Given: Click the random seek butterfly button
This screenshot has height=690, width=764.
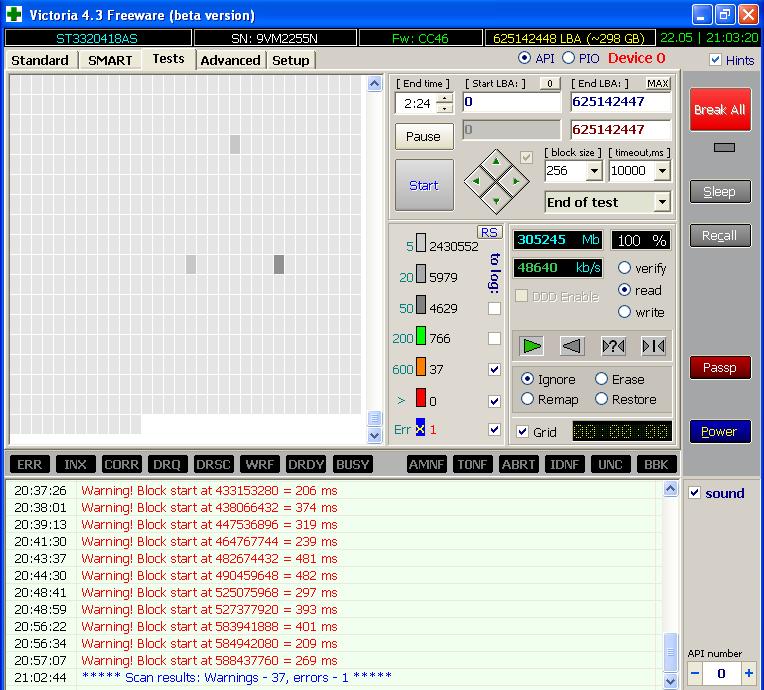Looking at the screenshot, I should click(613, 346).
